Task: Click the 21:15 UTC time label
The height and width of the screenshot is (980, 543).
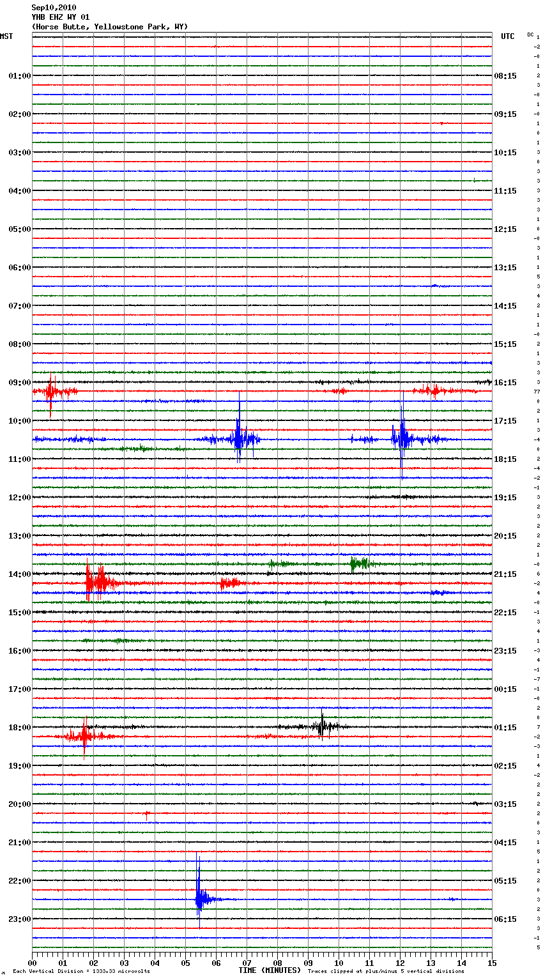Action: pyautogui.click(x=505, y=574)
